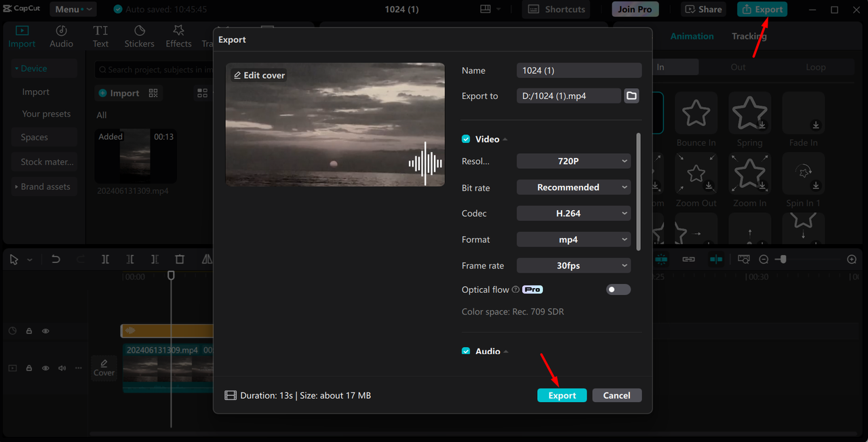Open the folder browser for export path

(631, 96)
